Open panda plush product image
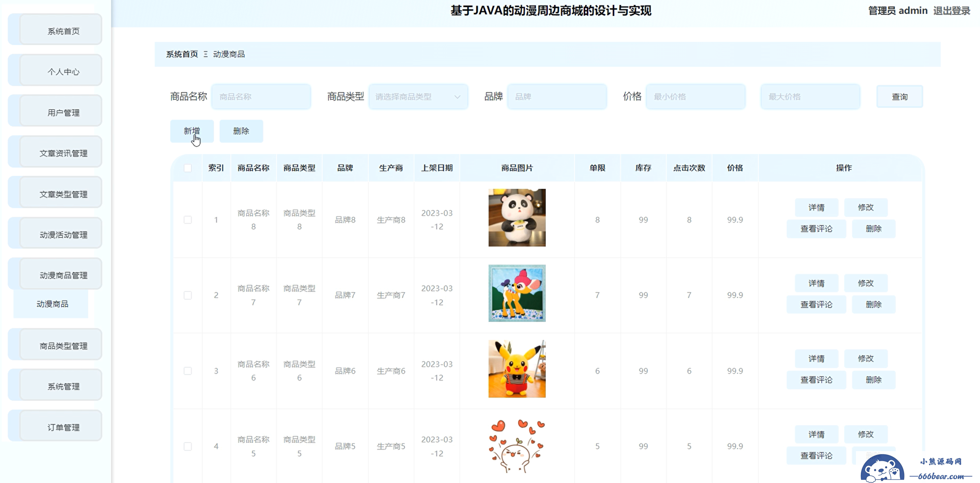Image resolution: width=980 pixels, height=483 pixels. (x=517, y=218)
